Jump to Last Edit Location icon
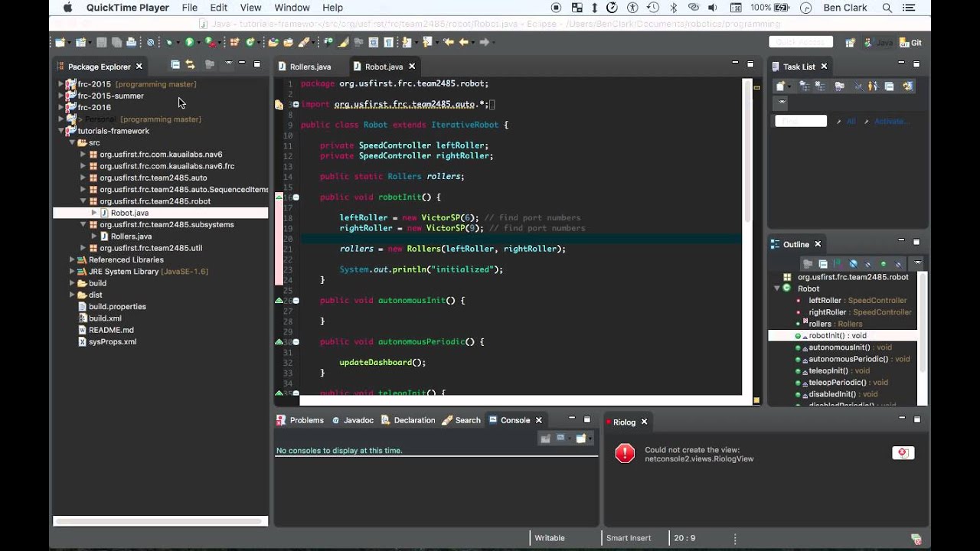Image resolution: width=980 pixels, height=551 pixels. point(448,42)
